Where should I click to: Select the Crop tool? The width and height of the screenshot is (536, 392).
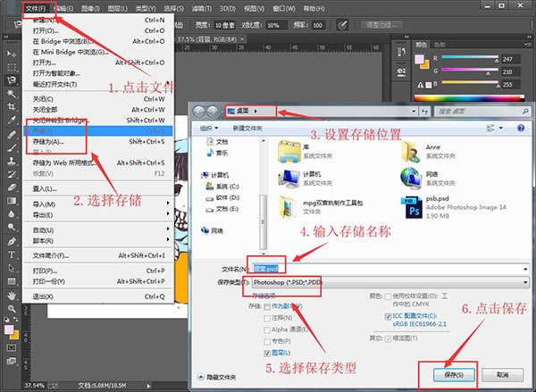click(x=12, y=106)
